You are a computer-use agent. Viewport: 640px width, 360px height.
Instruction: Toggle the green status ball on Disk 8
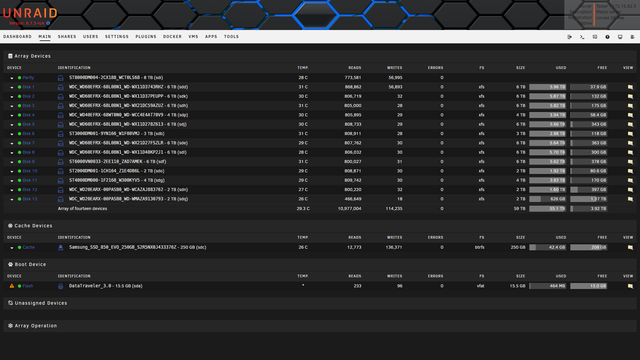coord(19,152)
